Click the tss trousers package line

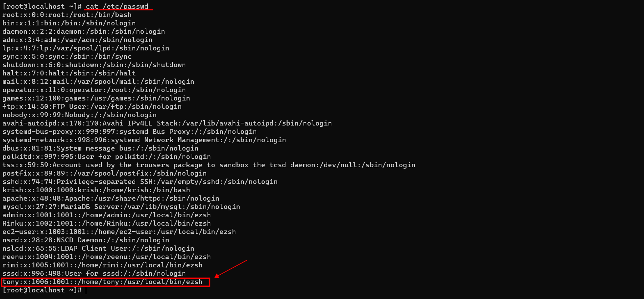tap(209, 165)
